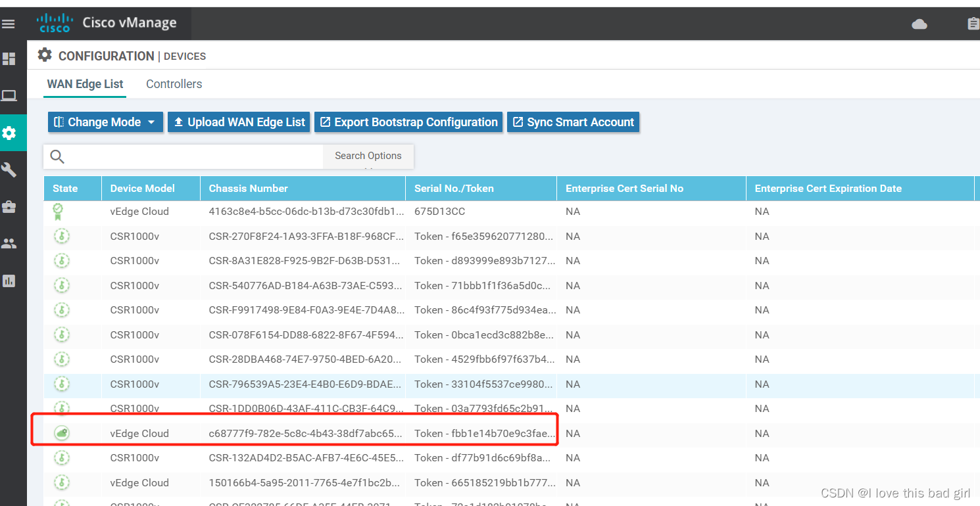Click state icon of CSR-28DBA468 row

62,359
